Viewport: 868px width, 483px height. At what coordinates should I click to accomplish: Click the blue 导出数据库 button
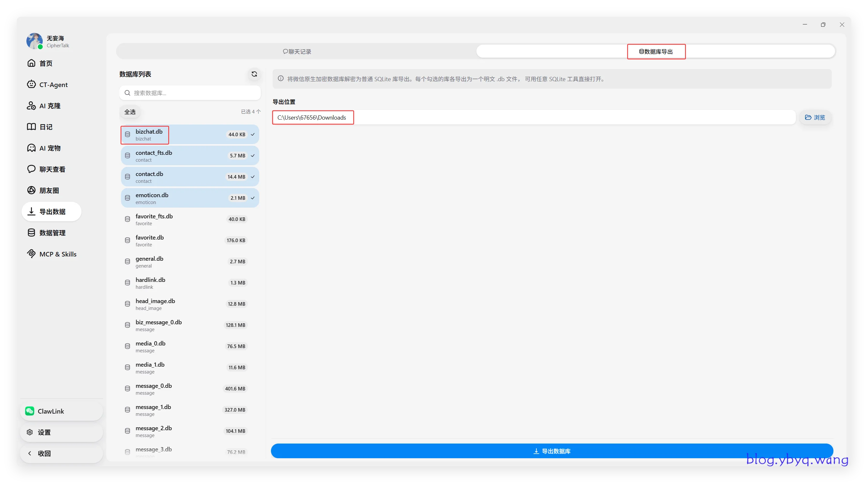coord(552,451)
